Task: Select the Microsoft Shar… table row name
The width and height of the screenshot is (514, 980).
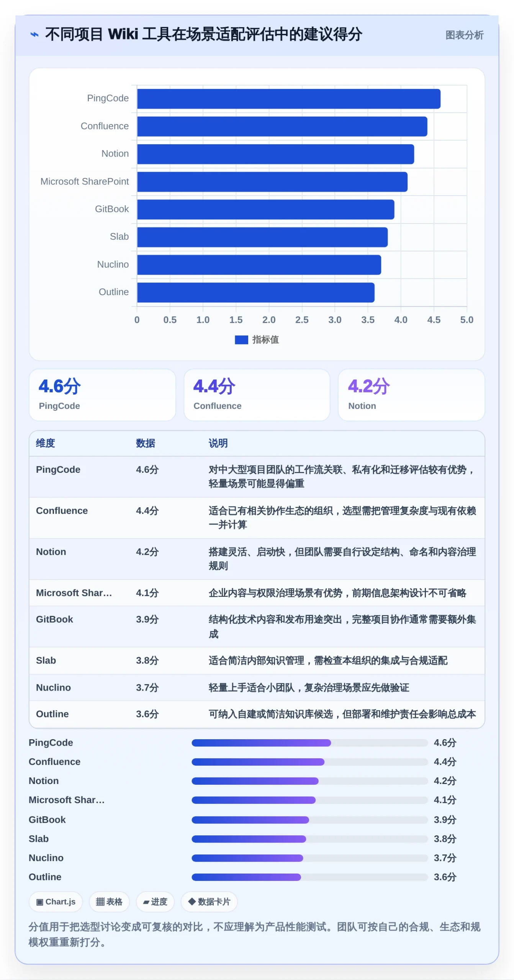Action: [74, 593]
